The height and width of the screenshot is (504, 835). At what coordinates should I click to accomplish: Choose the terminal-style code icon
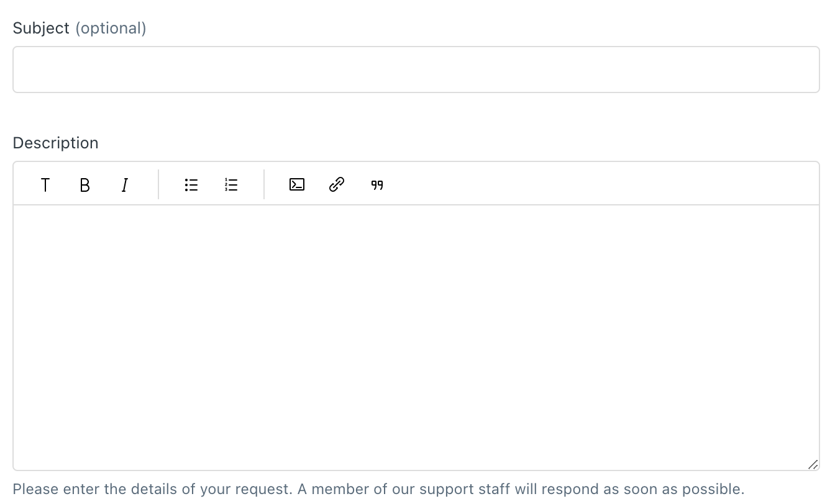297,185
